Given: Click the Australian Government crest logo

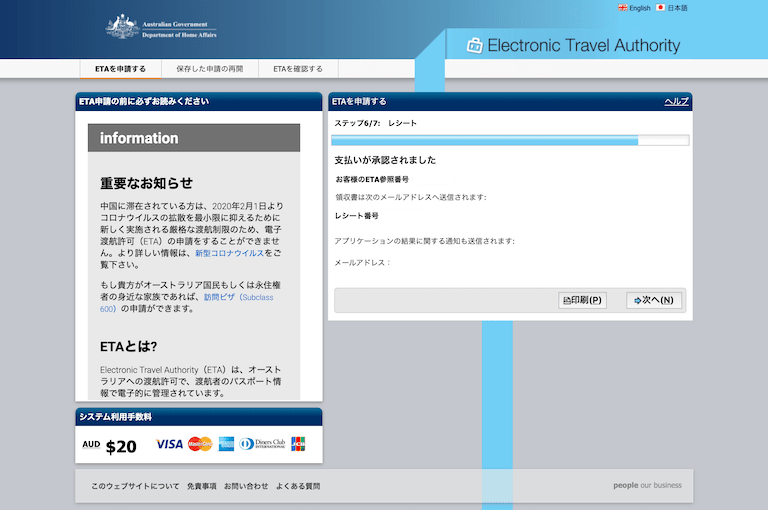Looking at the screenshot, I should 121,26.
